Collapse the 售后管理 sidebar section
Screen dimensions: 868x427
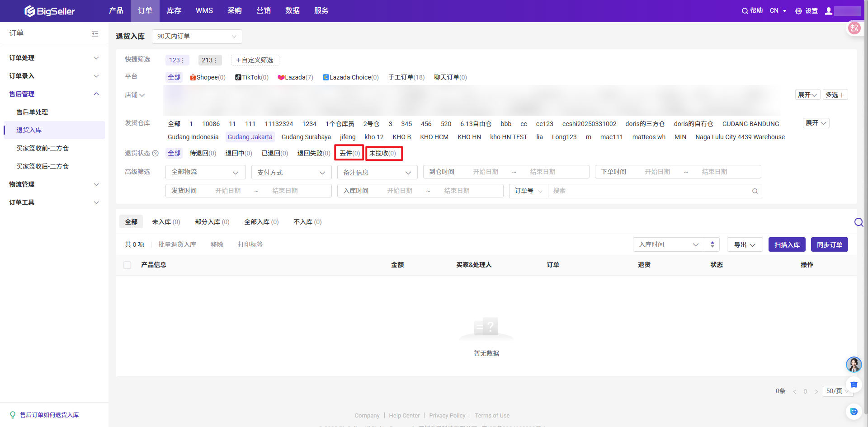coord(54,94)
